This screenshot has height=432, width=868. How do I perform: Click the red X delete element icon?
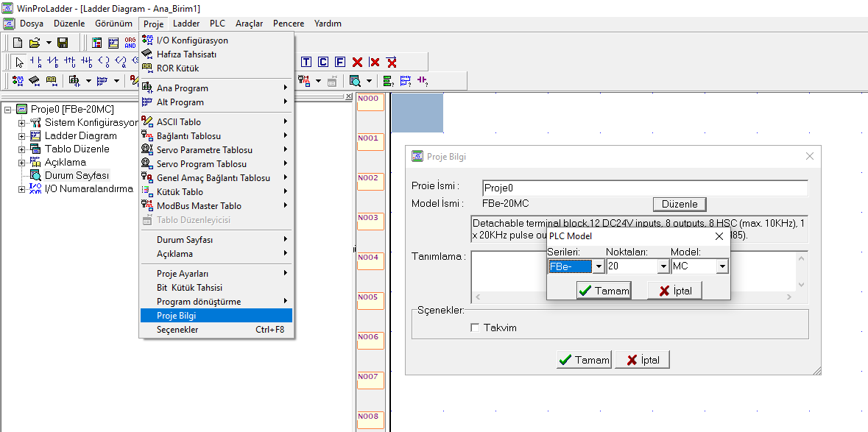pyautogui.click(x=358, y=62)
